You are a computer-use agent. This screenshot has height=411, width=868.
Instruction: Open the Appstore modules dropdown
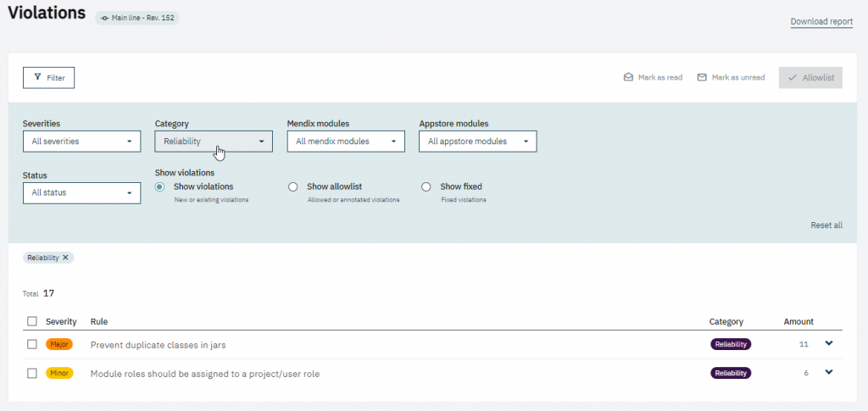tap(478, 142)
